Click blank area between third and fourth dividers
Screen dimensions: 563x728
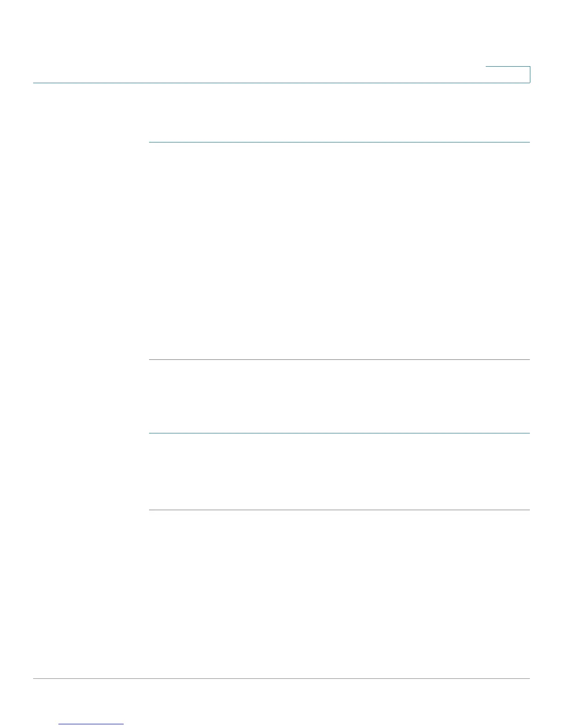coord(339,472)
